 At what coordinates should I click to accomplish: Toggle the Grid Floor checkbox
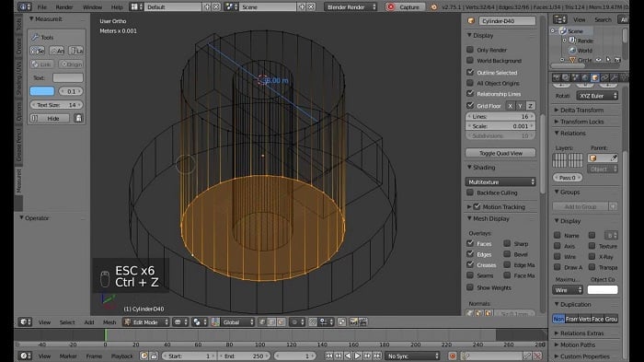[470, 105]
